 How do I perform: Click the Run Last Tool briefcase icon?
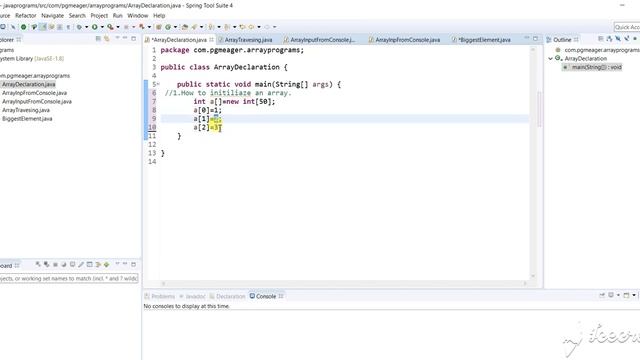(x=110, y=27)
